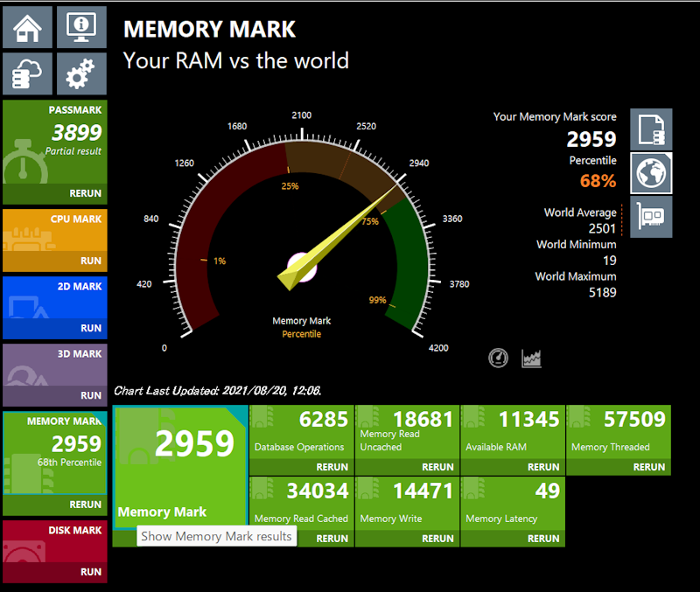The image size is (700, 592).
Task: Rerun the full PassMark test
Action: point(85,193)
